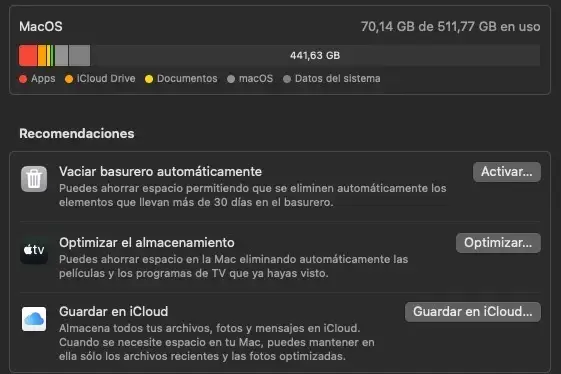Click the Guardar en iCloud title

[113, 311]
